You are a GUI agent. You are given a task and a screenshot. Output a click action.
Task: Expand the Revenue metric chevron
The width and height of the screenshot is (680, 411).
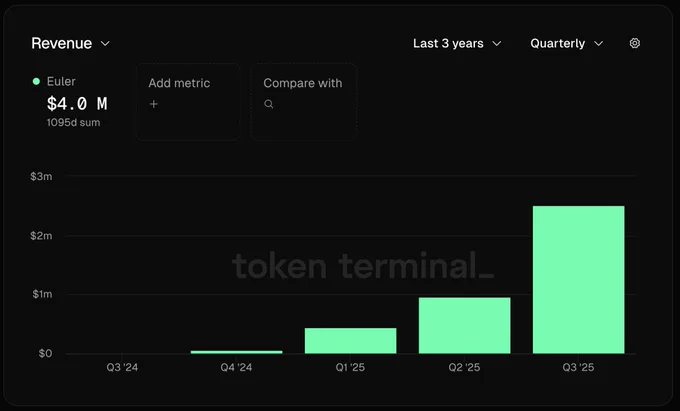(105, 43)
